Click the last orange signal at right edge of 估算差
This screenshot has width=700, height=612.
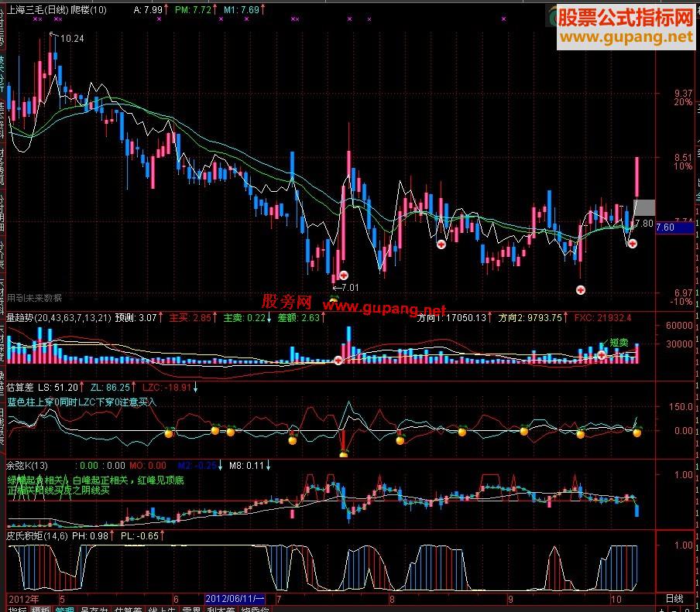[x=637, y=432]
